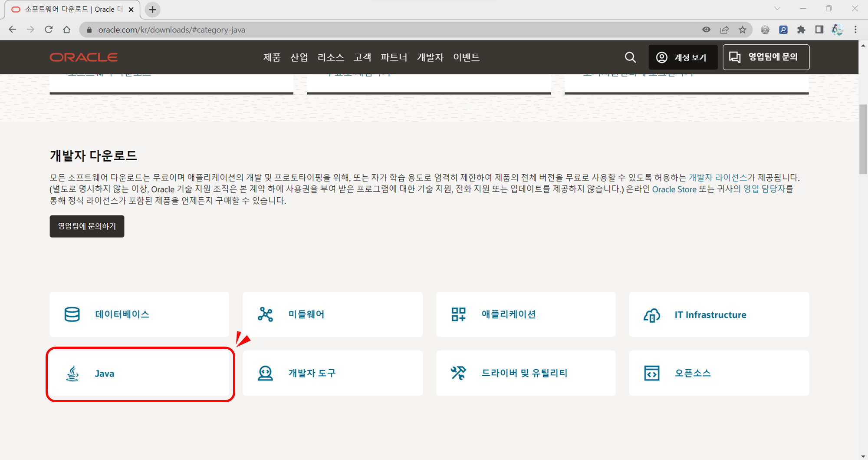Open a new browser tab

click(x=153, y=10)
